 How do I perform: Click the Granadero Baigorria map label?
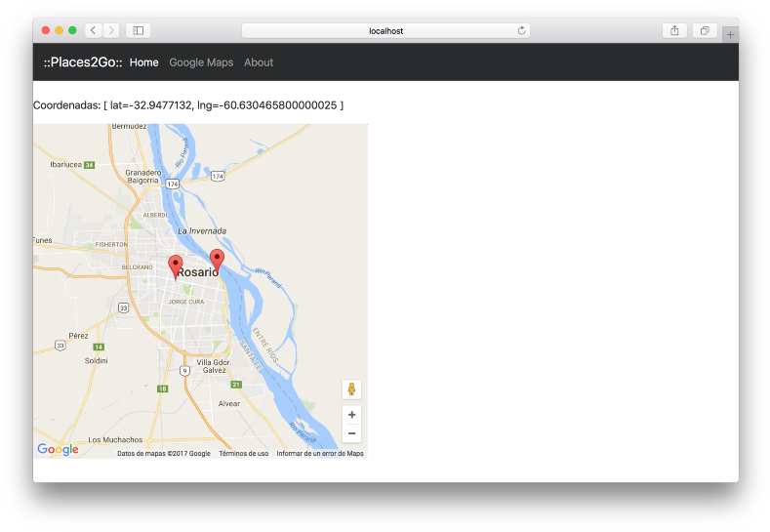point(142,177)
